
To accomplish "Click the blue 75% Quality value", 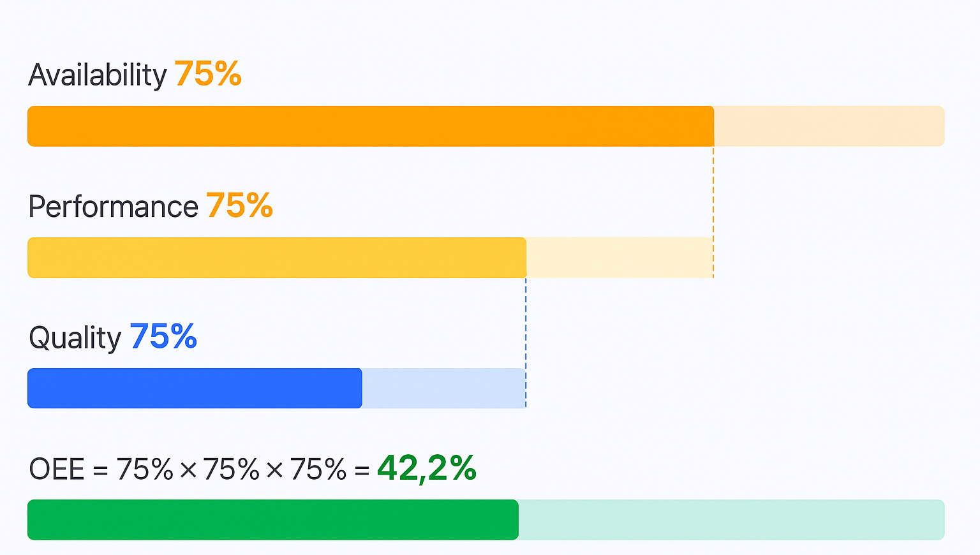I will coord(163,336).
